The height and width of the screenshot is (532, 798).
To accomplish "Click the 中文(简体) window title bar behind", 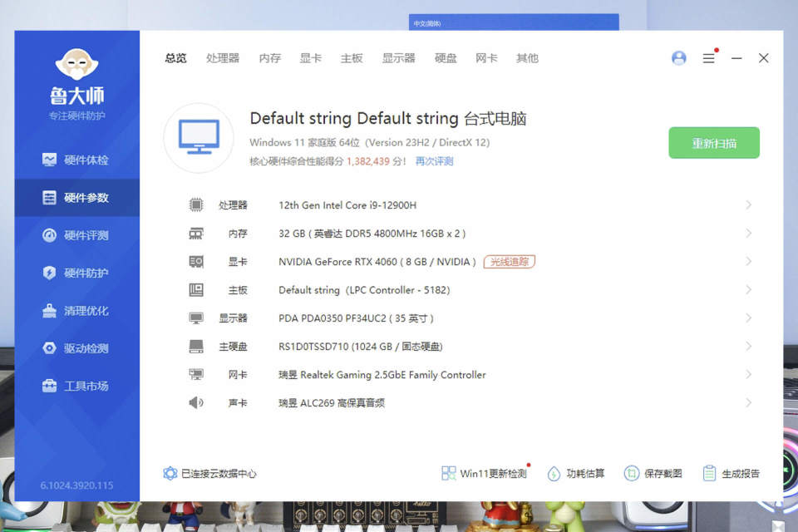I will tap(514, 23).
